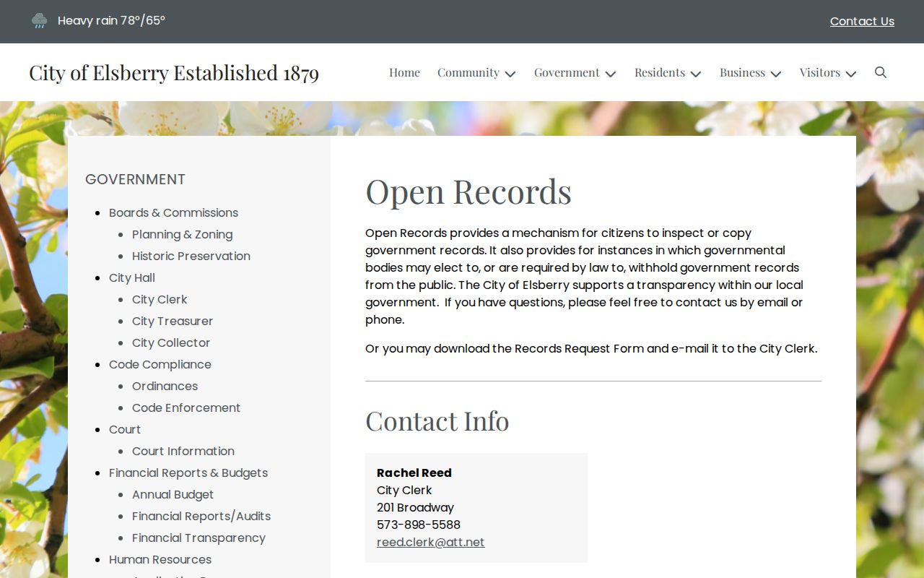The height and width of the screenshot is (578, 924).
Task: Expand the Government dropdown chevron
Action: (611, 74)
